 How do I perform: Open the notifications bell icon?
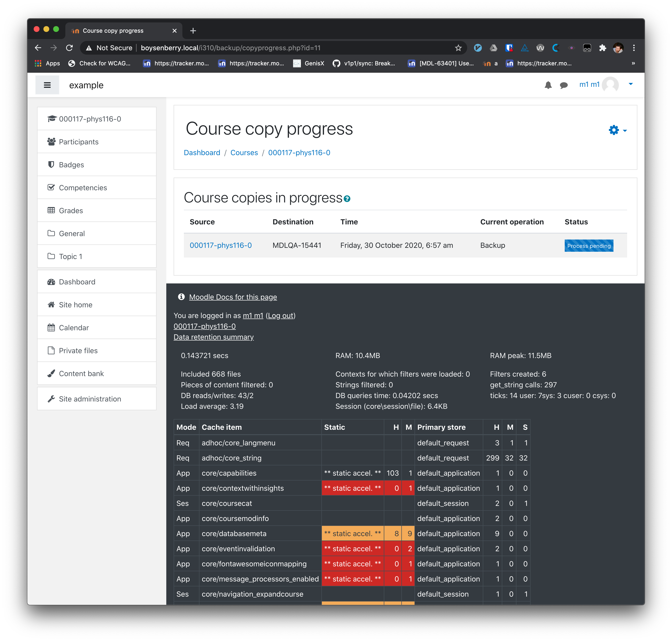[x=548, y=85]
